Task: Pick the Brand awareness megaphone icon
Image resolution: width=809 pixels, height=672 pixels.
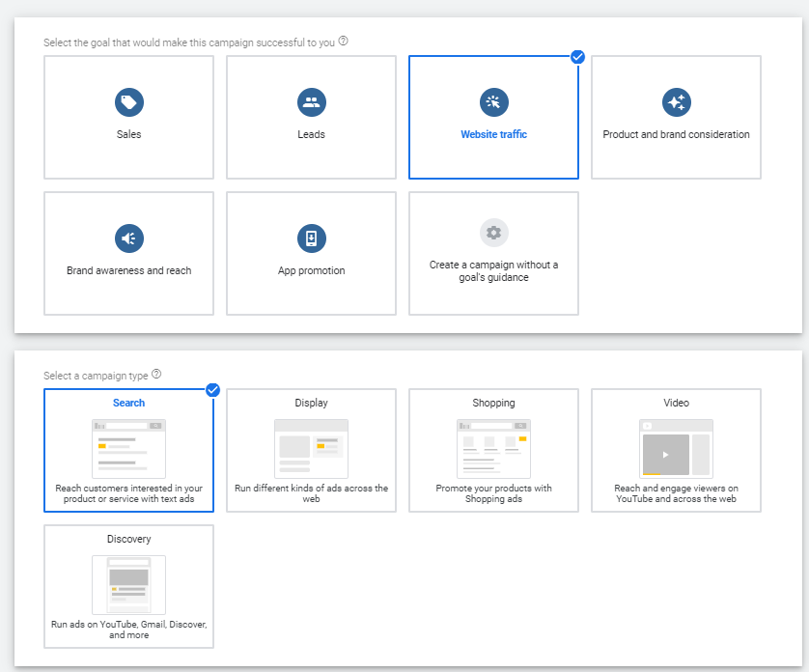Action: pyautogui.click(x=128, y=238)
